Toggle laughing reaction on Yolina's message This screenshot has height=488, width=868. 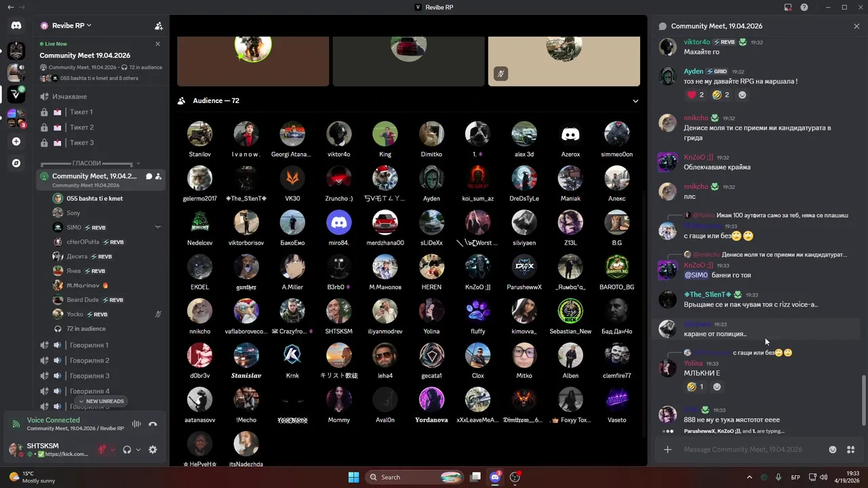coord(695,387)
